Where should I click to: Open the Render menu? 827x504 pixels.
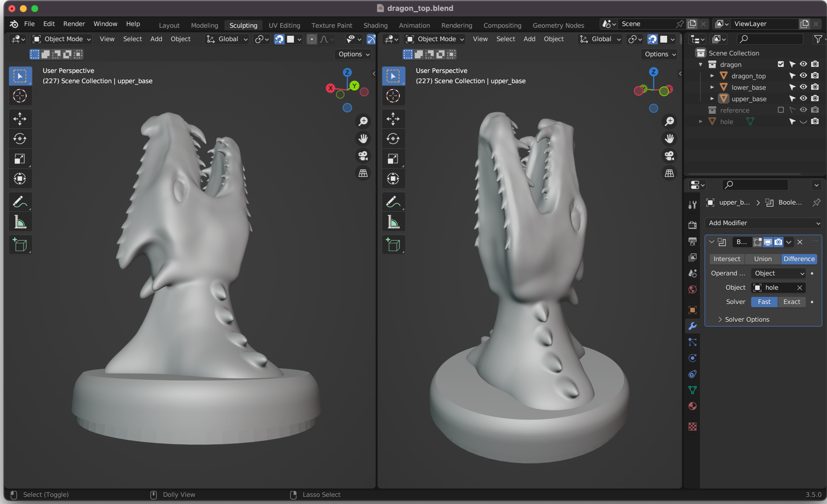click(x=74, y=24)
